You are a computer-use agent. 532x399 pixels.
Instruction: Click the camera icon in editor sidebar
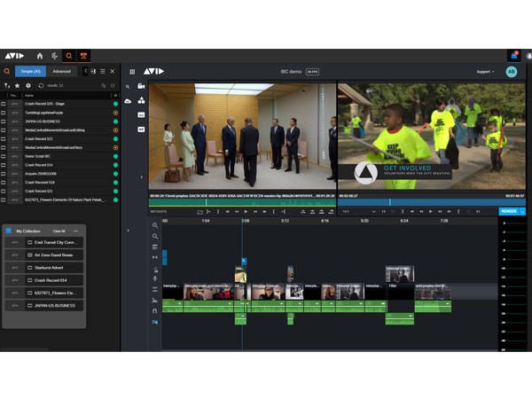click(141, 86)
